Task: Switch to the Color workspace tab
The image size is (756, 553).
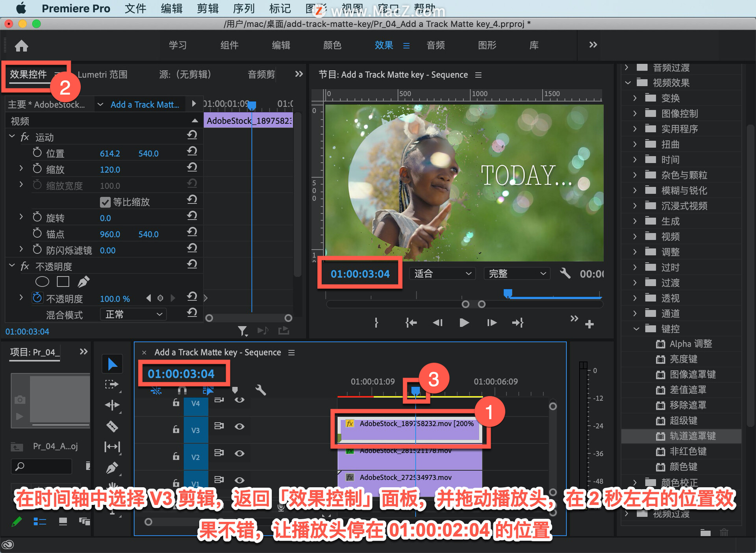Action: [332, 45]
